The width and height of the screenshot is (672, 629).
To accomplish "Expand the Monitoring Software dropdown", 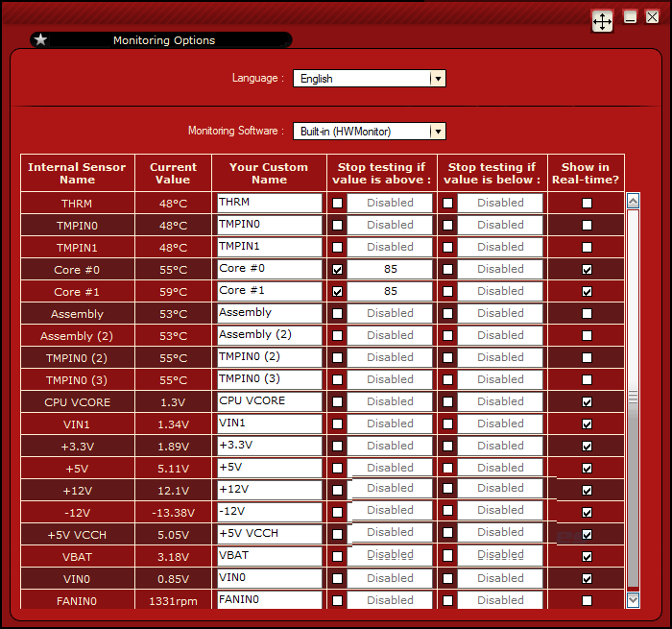I will [437, 132].
